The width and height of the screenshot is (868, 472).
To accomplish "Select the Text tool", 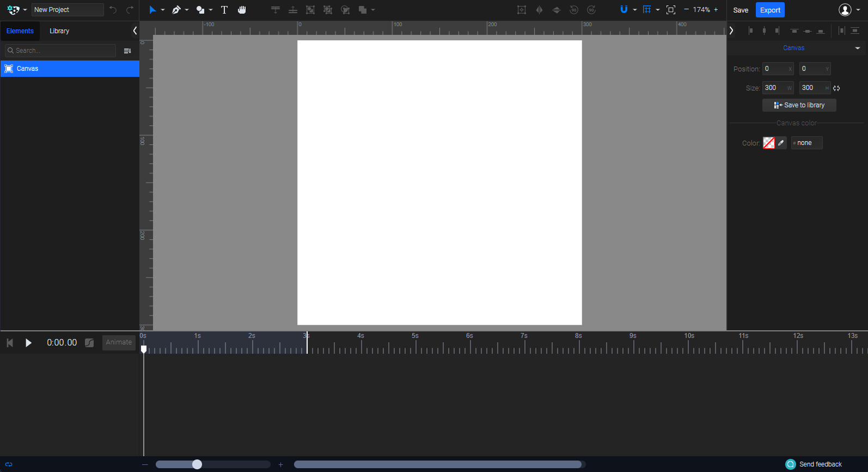I will (x=224, y=10).
